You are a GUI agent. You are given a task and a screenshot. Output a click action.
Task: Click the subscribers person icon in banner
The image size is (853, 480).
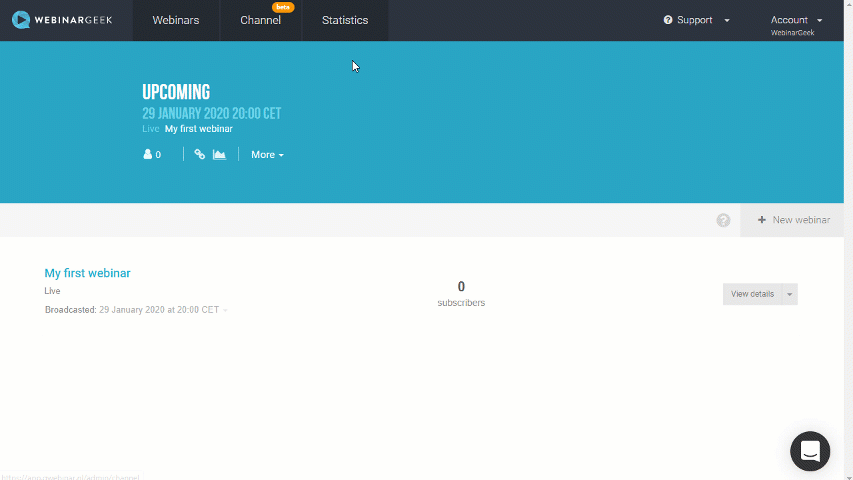(148, 155)
